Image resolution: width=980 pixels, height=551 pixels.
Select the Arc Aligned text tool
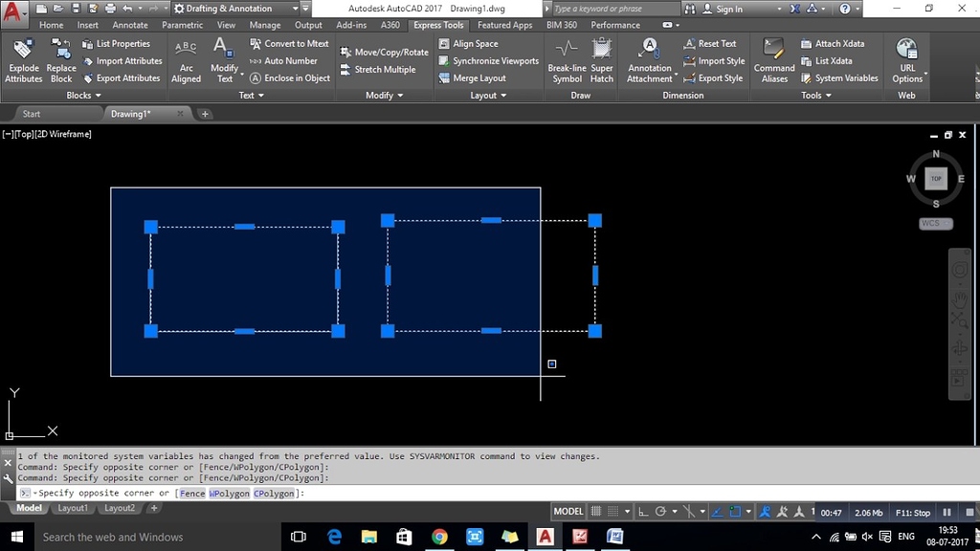pos(186,59)
